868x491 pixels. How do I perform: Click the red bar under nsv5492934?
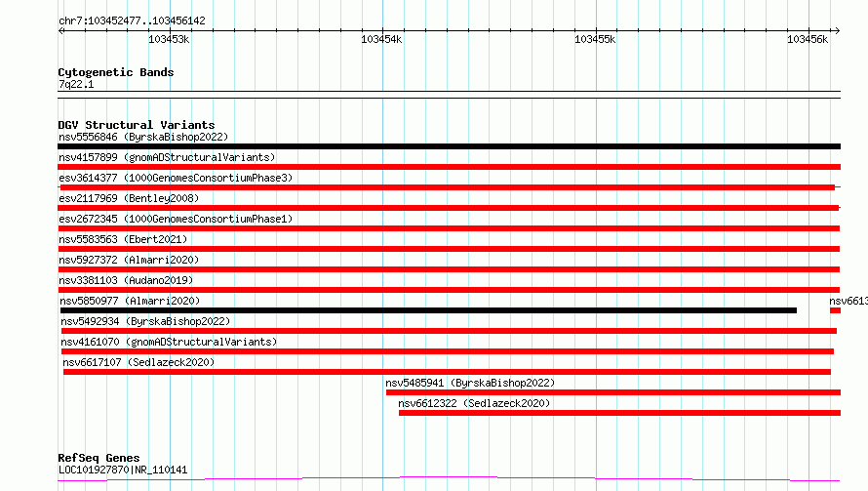(x=449, y=331)
